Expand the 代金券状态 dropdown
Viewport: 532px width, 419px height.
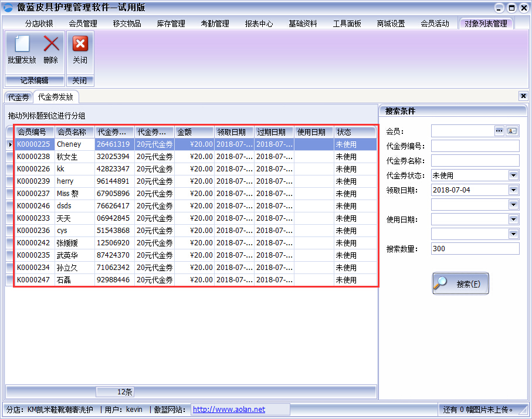(x=513, y=175)
